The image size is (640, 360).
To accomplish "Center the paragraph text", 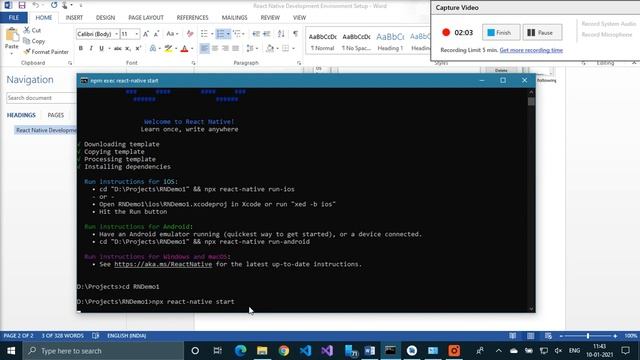I will point(215,49).
